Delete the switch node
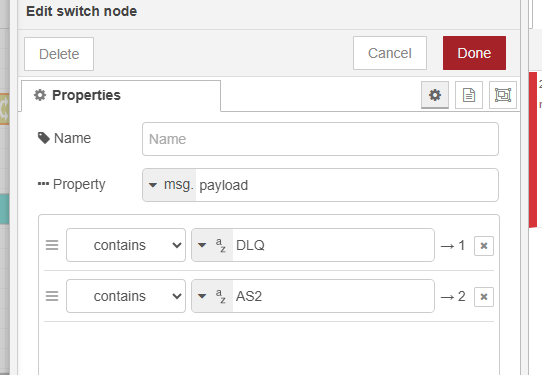The height and width of the screenshot is (375, 542). 59,54
